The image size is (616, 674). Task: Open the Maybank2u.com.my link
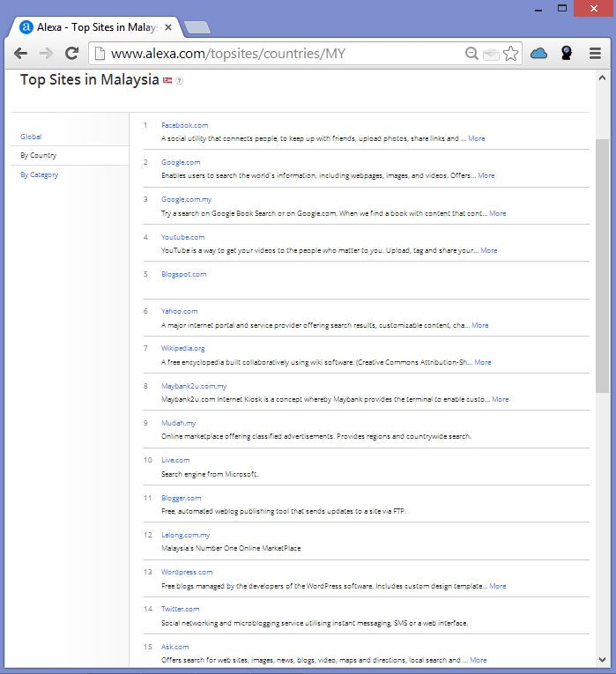tap(194, 386)
